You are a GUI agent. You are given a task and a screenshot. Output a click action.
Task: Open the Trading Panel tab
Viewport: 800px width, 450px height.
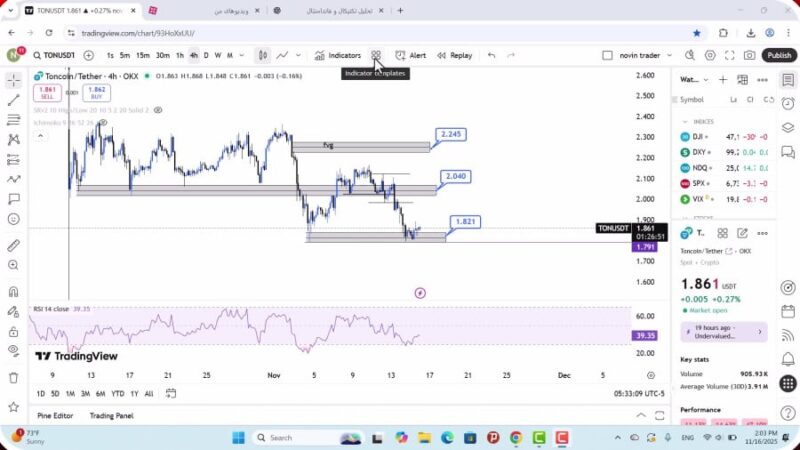[x=111, y=415]
